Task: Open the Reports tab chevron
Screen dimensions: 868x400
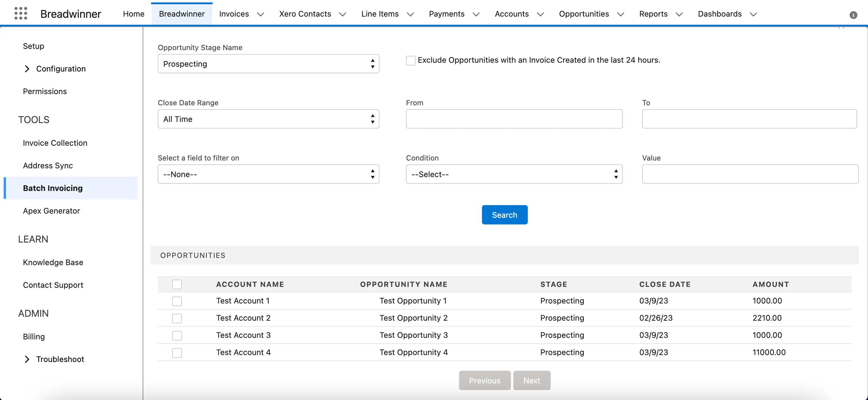Action: pos(679,14)
